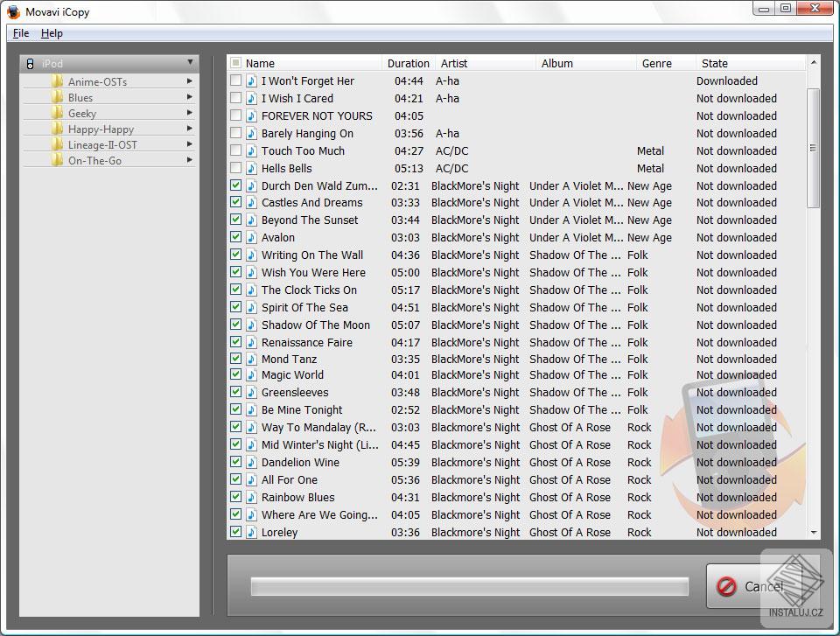
Task: Expand the Geeky playlist arrow
Action: 190,113
